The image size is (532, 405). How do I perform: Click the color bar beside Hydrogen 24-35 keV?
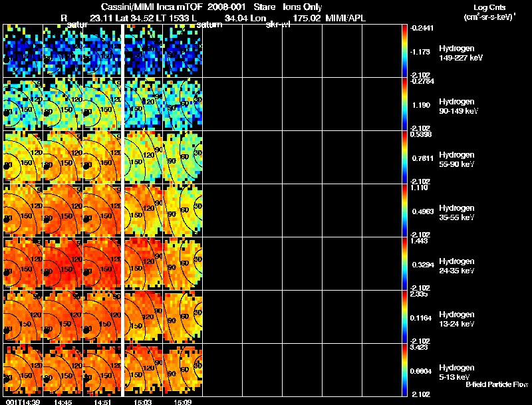click(x=404, y=264)
